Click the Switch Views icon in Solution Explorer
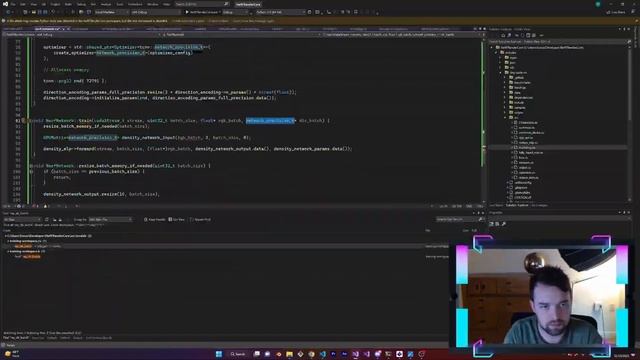 [x=509, y=36]
